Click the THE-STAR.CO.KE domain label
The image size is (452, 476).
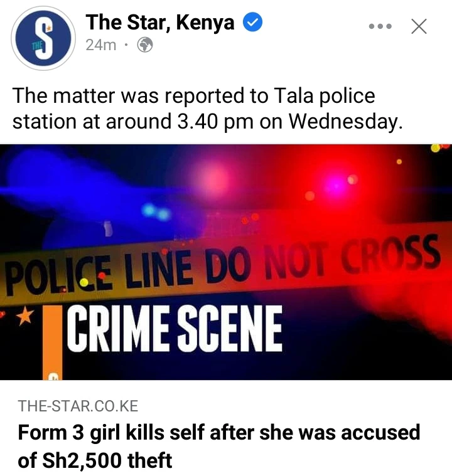coord(78,406)
